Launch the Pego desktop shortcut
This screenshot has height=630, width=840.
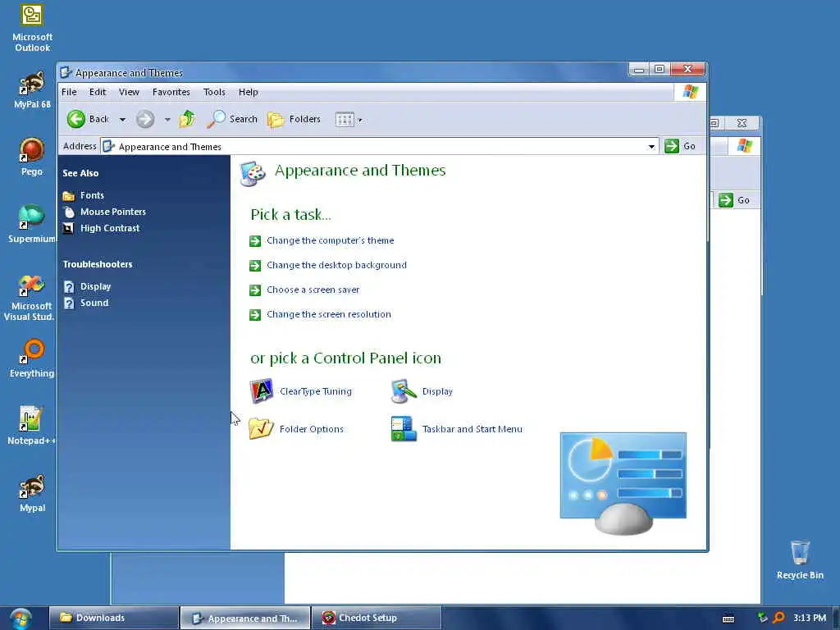click(x=32, y=157)
